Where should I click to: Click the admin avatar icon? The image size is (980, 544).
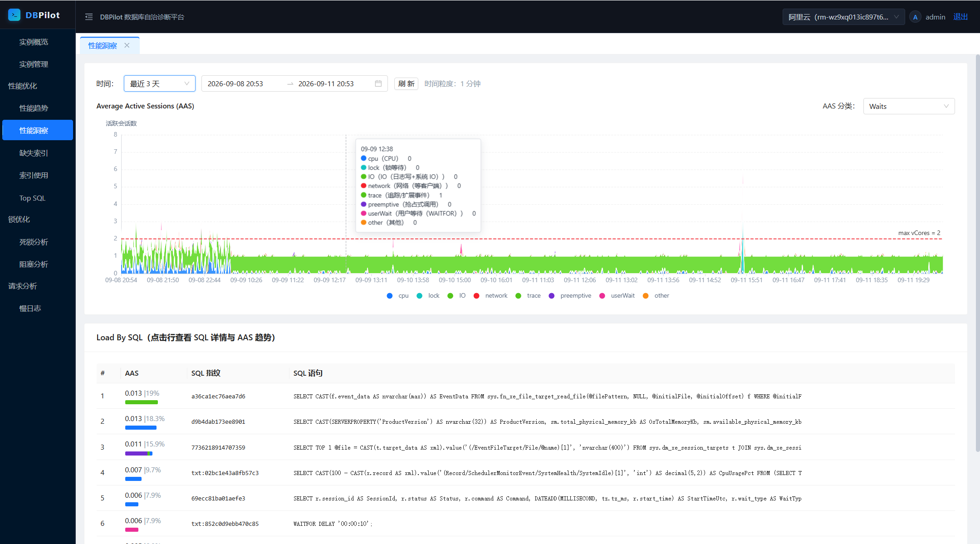pos(915,17)
